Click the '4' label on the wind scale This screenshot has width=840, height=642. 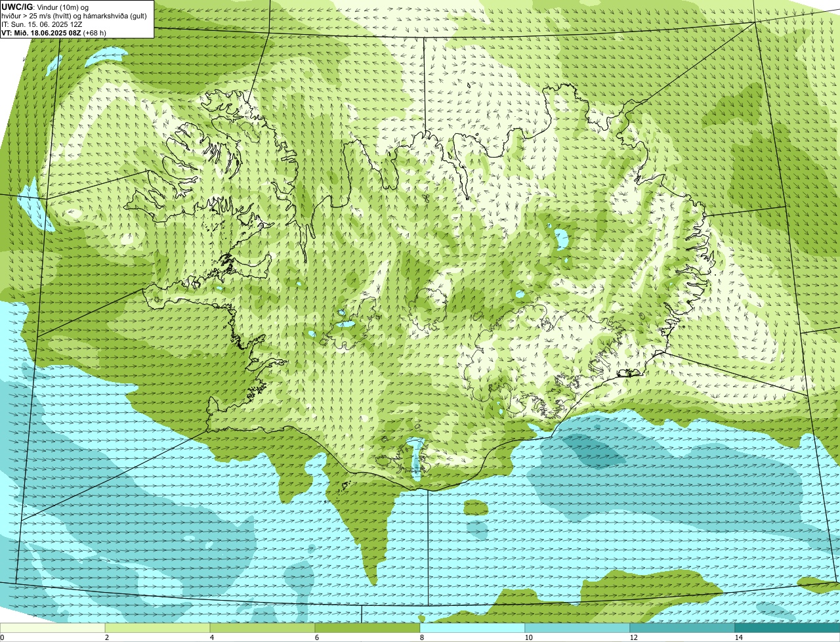[x=211, y=637]
